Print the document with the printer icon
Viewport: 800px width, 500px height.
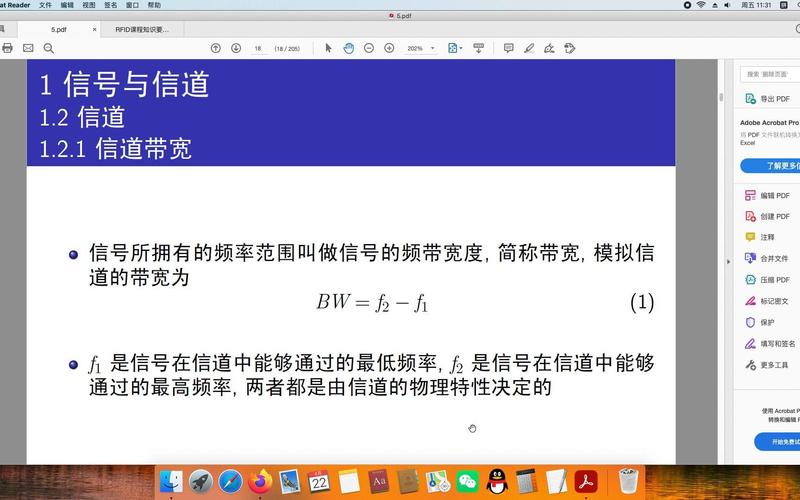pyautogui.click(x=7, y=48)
